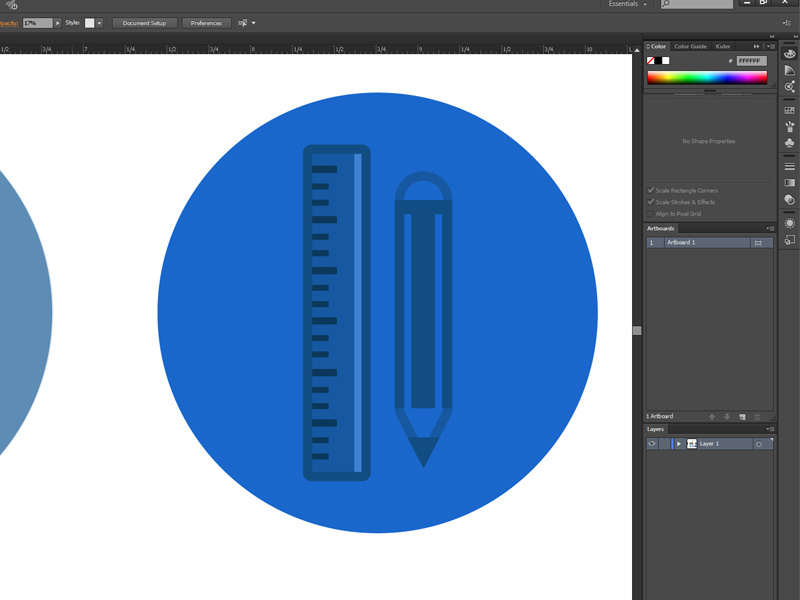Expand Layer 1 with its disclosure arrow

(x=679, y=442)
